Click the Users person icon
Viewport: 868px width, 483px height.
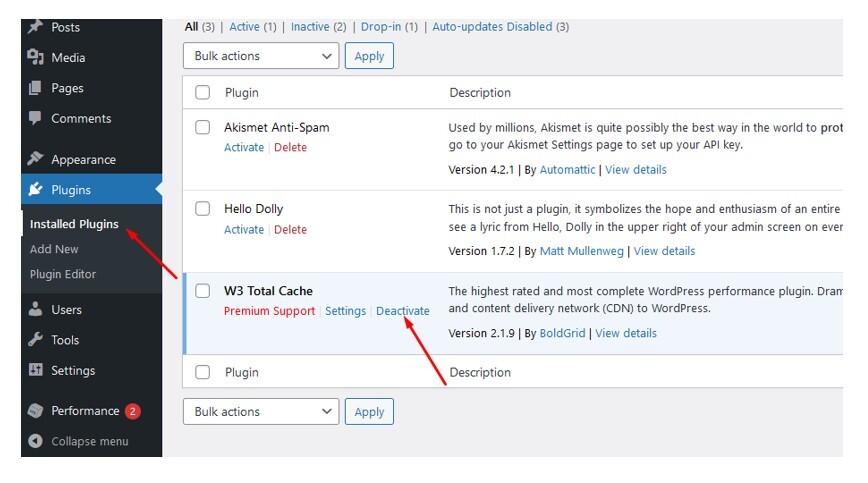[35, 309]
